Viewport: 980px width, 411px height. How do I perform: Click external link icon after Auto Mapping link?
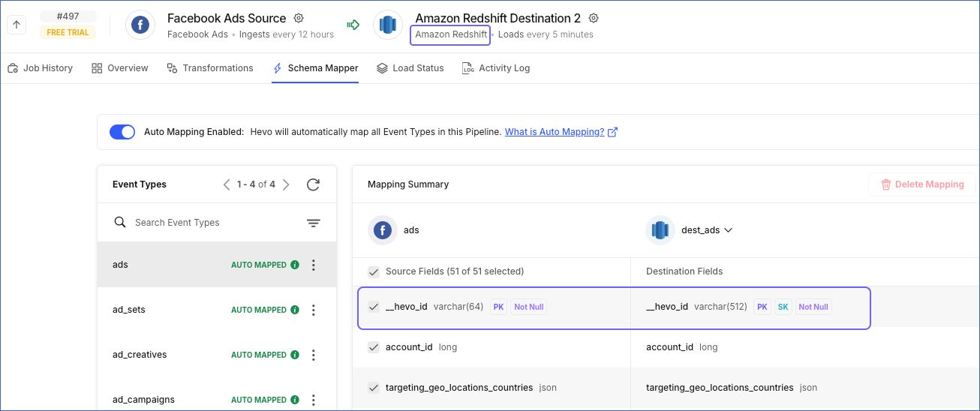click(x=612, y=132)
